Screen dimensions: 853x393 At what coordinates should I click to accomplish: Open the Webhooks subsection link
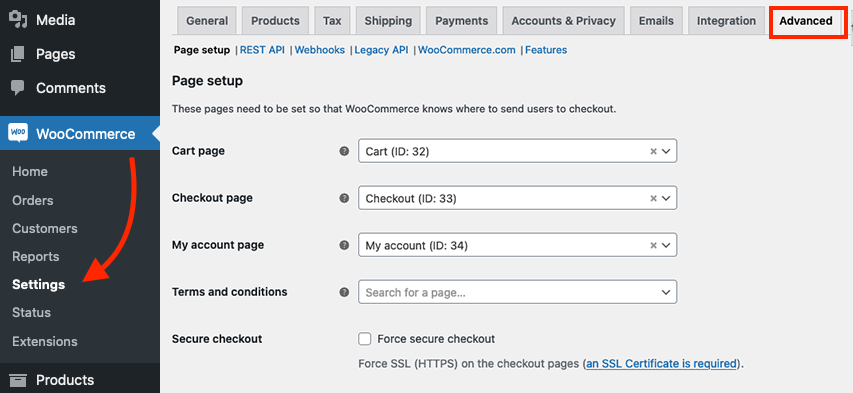pos(320,50)
